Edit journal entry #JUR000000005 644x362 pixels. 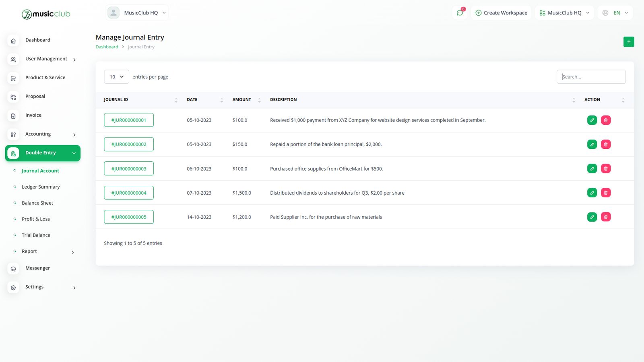(592, 217)
